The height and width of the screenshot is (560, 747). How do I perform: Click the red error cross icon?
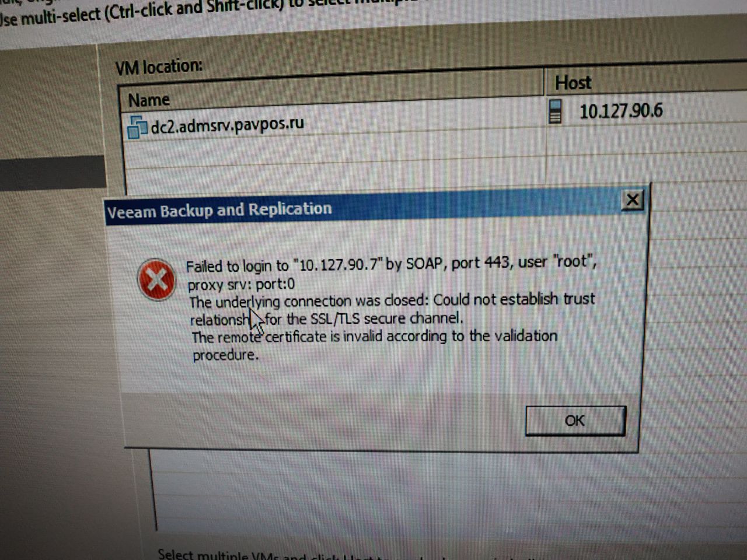point(156,279)
